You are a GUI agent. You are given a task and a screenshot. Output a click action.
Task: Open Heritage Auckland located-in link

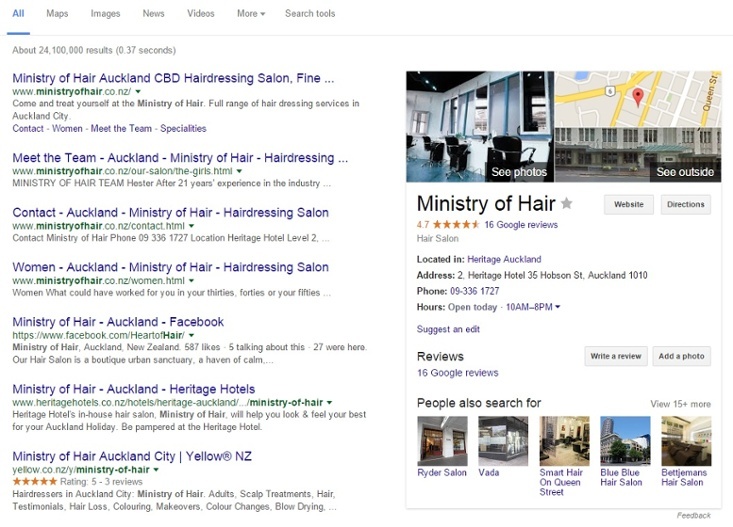[504, 260]
